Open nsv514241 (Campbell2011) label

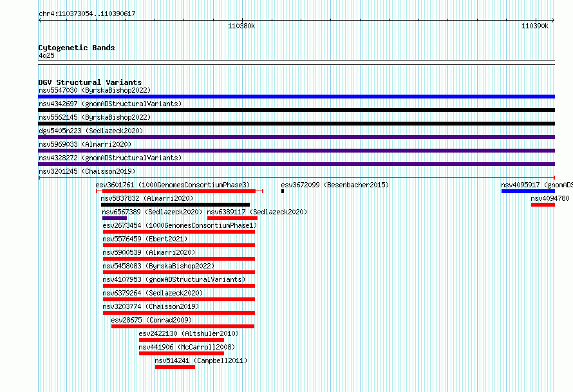pos(201,360)
